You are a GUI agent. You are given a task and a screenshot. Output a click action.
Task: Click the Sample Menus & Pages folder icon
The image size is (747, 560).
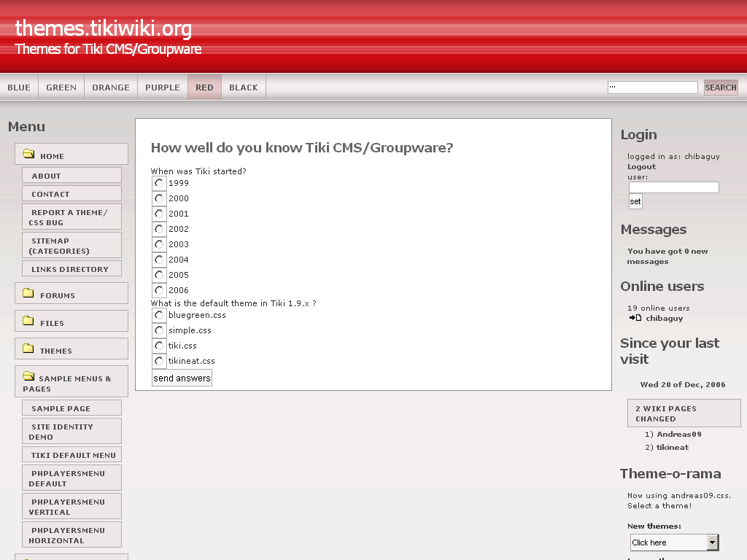(x=28, y=377)
